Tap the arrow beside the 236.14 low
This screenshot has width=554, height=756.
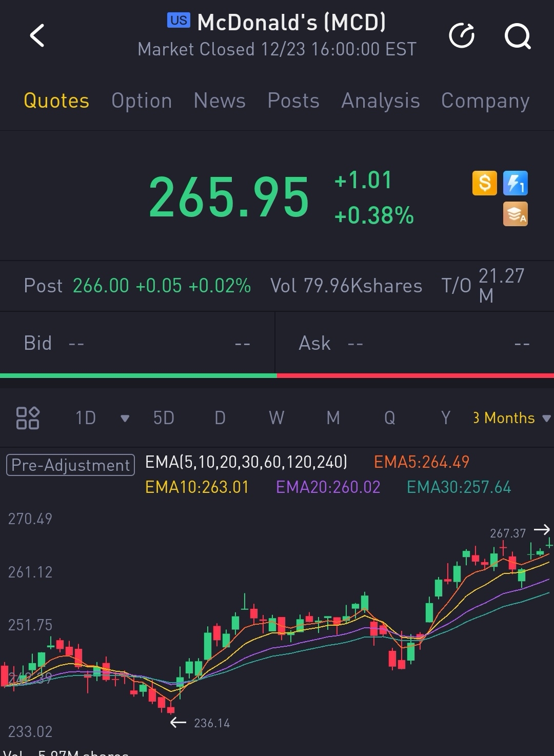[178, 722]
